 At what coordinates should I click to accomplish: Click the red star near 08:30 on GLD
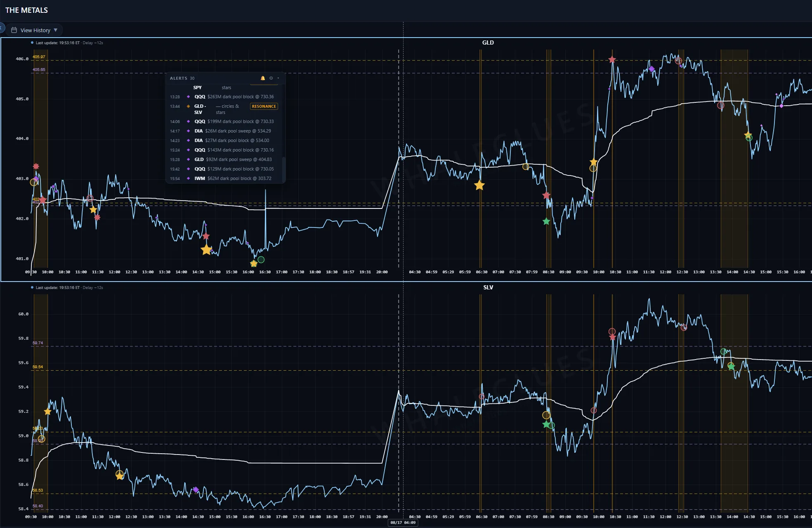pyautogui.click(x=546, y=195)
